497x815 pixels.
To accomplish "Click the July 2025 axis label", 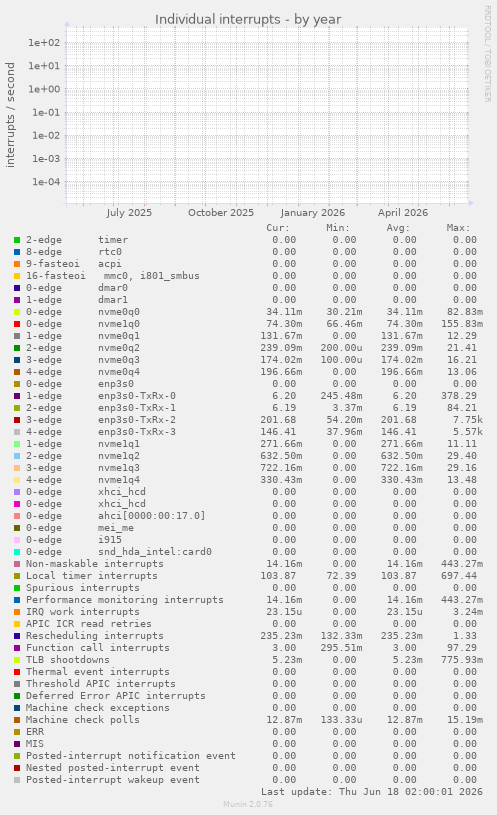I will 129,213.
